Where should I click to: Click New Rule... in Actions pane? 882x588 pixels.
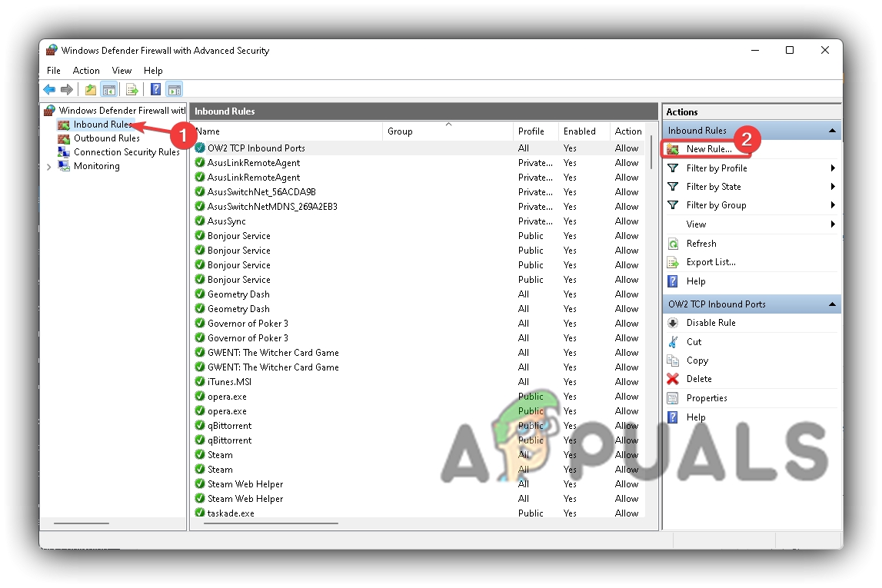tap(709, 149)
